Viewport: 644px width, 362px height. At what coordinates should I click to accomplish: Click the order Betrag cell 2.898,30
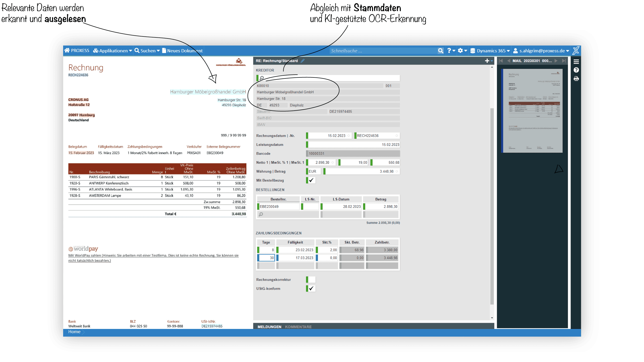[381, 206]
